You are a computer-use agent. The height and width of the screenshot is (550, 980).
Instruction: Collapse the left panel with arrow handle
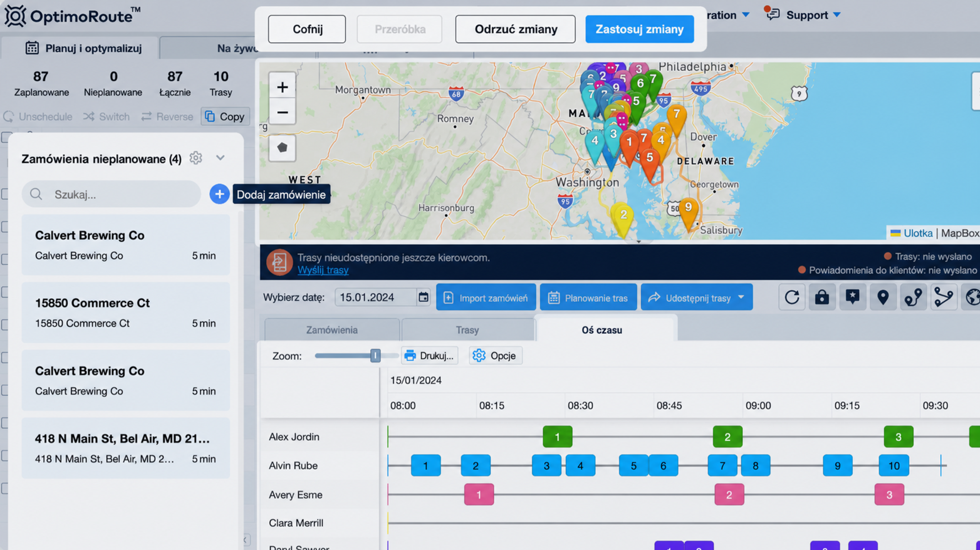click(246, 540)
